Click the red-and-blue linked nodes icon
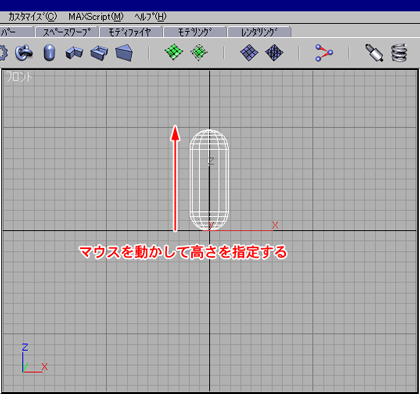Screen dimensions: 420x394 (x=324, y=53)
